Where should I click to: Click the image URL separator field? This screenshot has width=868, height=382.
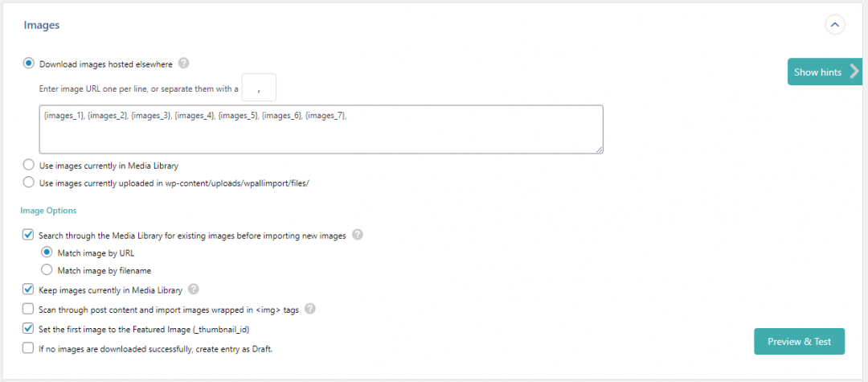pyautogui.click(x=259, y=88)
